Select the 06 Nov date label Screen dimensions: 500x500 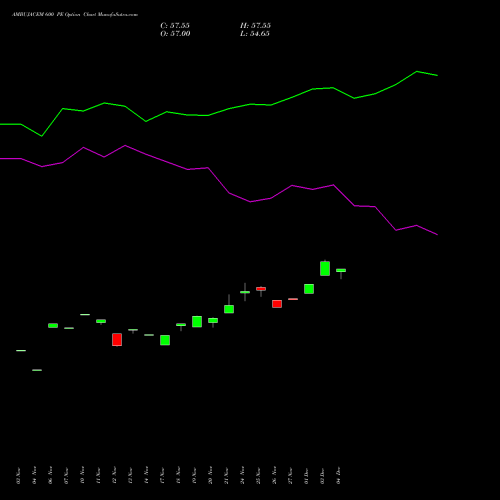(50, 476)
